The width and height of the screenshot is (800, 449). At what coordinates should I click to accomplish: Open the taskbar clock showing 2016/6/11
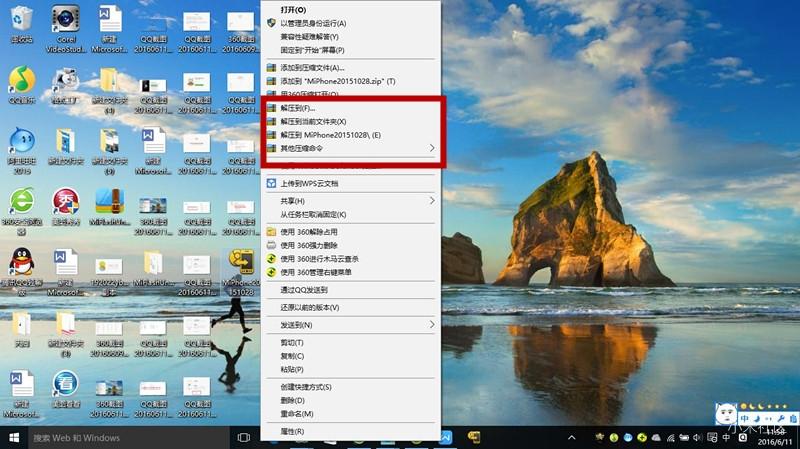tap(774, 438)
